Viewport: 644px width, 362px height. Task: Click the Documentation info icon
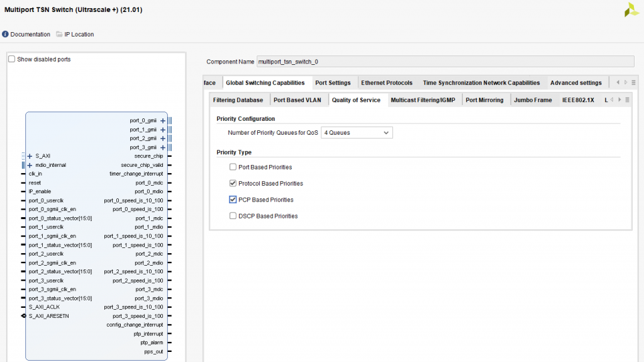coord(6,35)
